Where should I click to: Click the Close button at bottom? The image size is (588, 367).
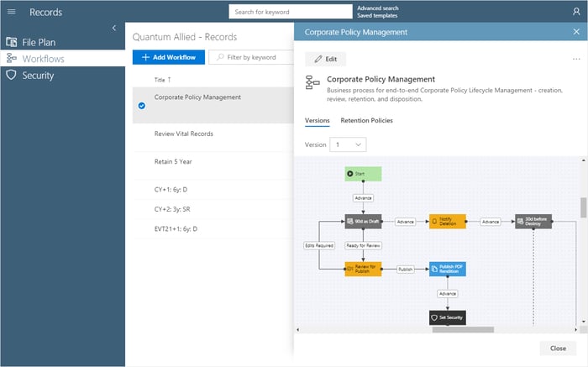(x=558, y=349)
